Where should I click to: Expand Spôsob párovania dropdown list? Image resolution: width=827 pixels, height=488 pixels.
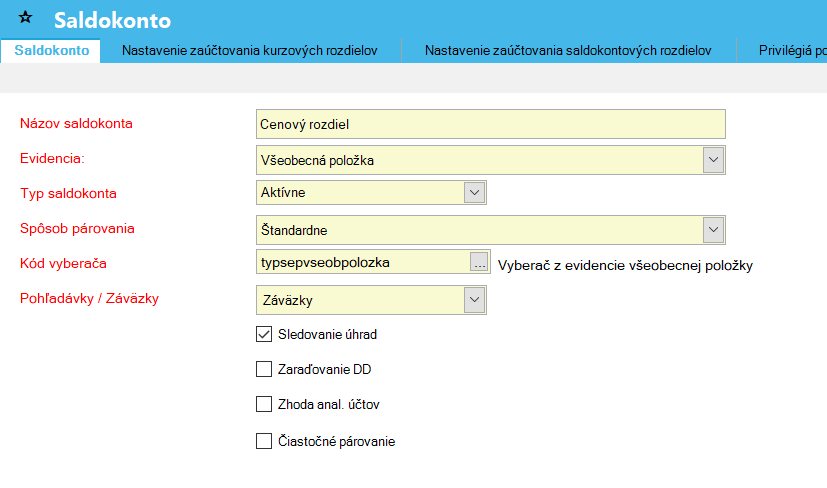[x=713, y=229]
